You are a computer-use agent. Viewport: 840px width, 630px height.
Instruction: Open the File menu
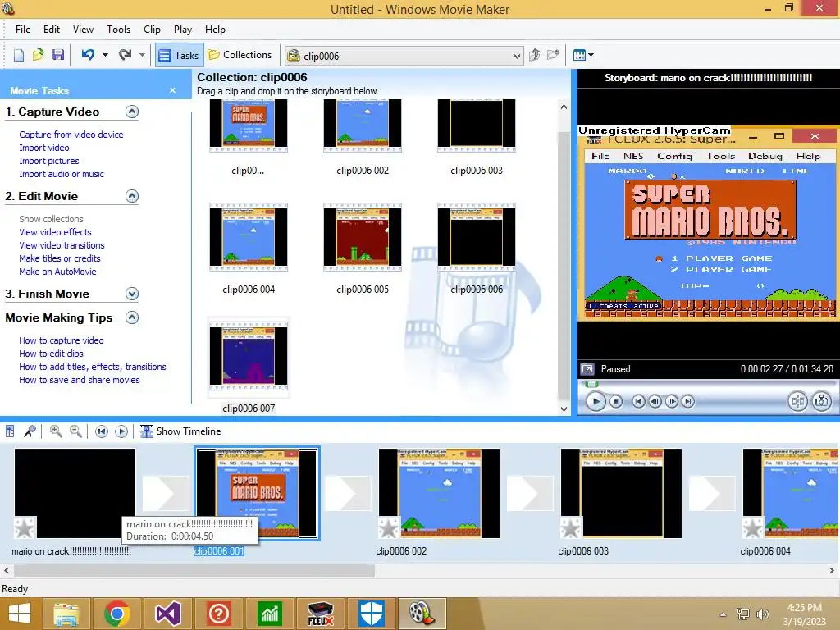(23, 30)
